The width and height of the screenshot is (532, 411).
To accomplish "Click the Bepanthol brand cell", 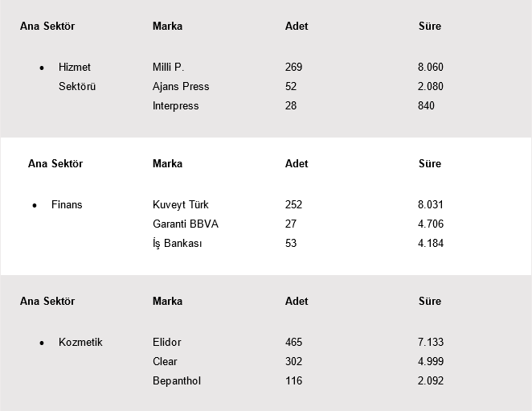I will coord(177,381).
